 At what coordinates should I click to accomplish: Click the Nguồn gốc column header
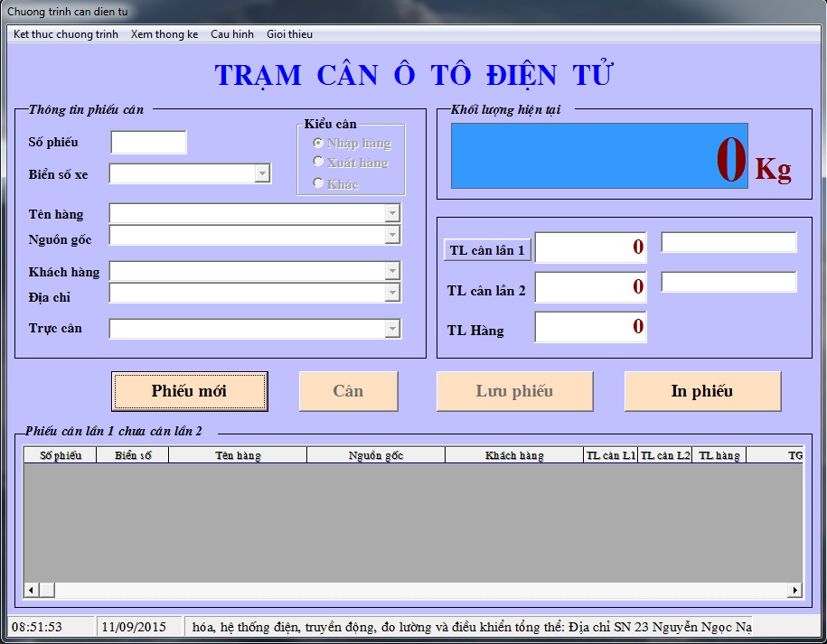coord(376,455)
